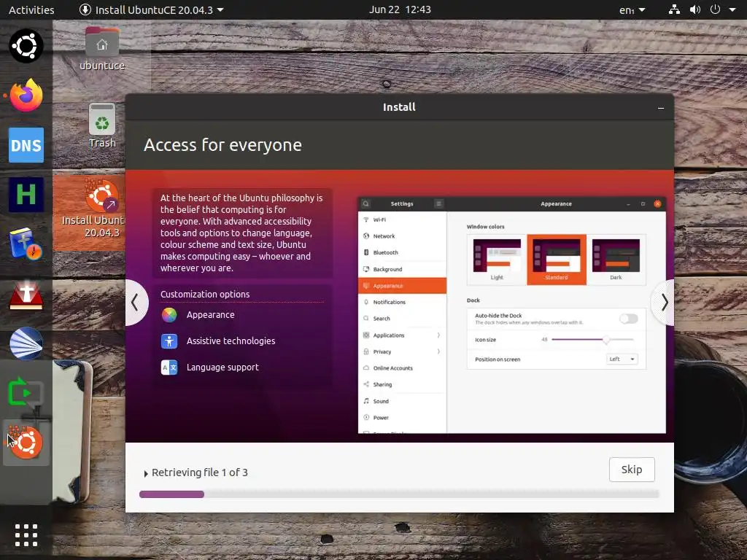This screenshot has height=560, width=747.
Task: Open the ubuntuce home folder icon
Action: 102,49
